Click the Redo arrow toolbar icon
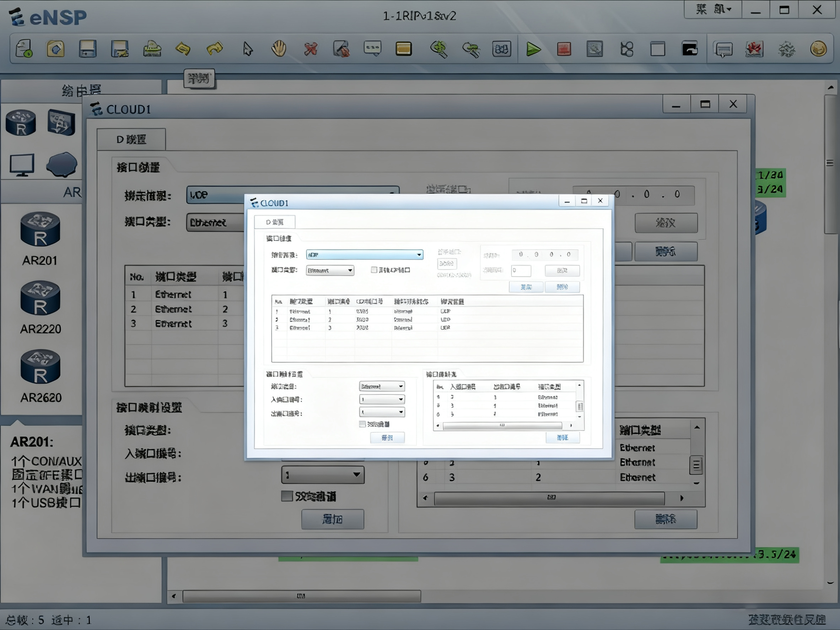The image size is (840, 630). (215, 49)
